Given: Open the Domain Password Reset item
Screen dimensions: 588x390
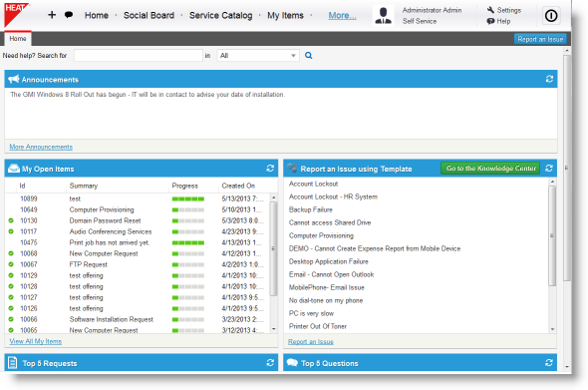Looking at the screenshot, I should tap(105, 220).
